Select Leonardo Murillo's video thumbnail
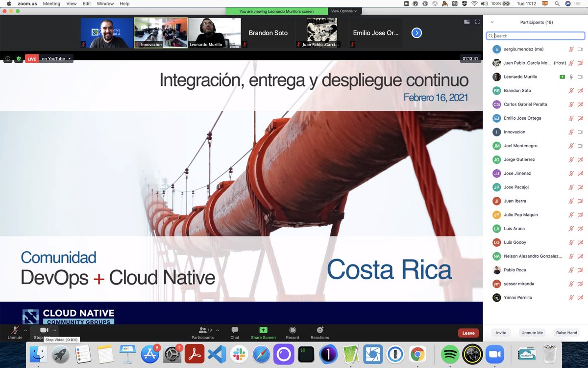Screen dimensions: 588x368 pos(215,33)
